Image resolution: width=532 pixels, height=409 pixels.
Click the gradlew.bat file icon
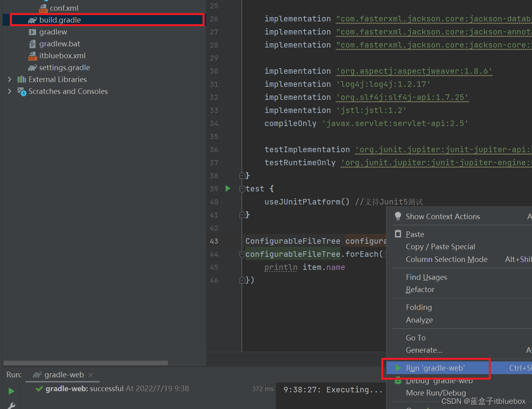pos(33,44)
